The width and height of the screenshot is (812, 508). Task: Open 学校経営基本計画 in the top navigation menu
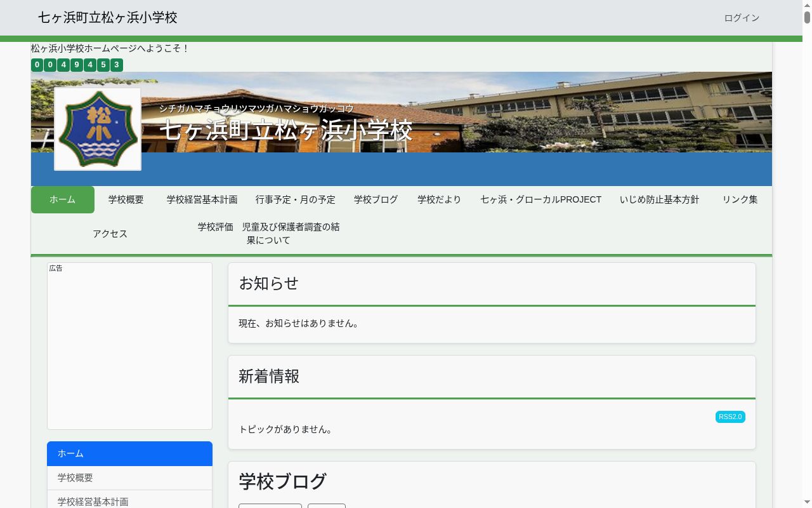[202, 199]
